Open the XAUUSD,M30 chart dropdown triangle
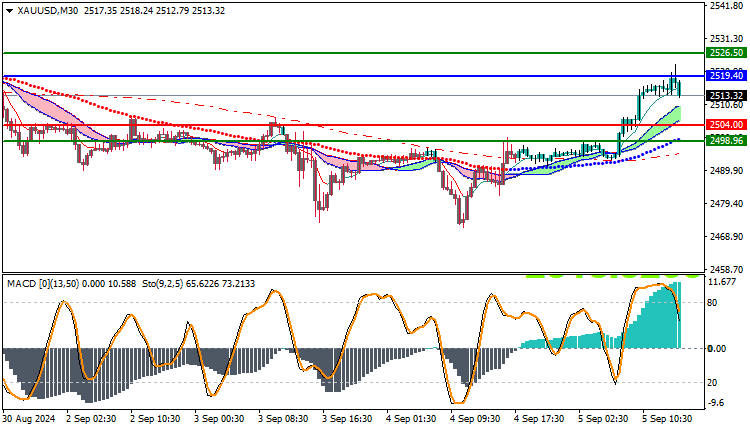Image resolution: width=750 pixels, height=430 pixels. [x=10, y=11]
